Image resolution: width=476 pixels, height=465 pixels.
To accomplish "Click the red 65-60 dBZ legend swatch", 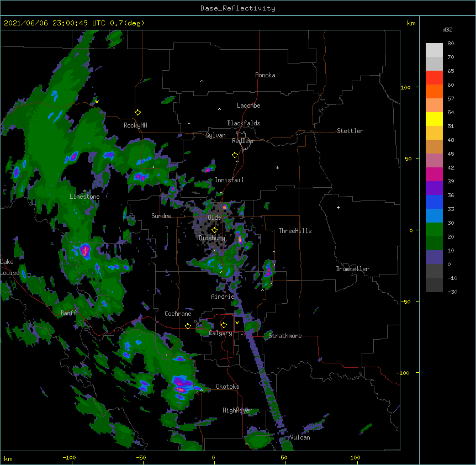I will coord(434,77).
